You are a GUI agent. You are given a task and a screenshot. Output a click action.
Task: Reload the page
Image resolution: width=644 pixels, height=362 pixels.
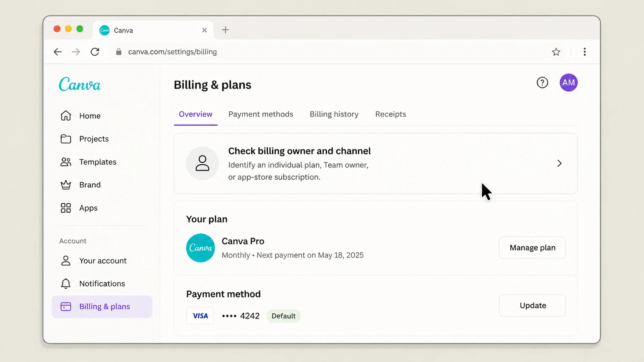tap(95, 52)
